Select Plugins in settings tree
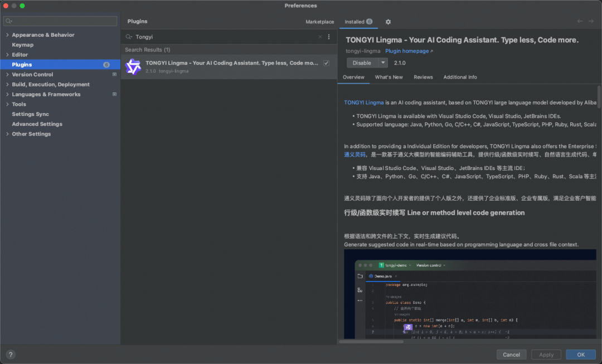The width and height of the screenshot is (602, 364). tap(60, 65)
